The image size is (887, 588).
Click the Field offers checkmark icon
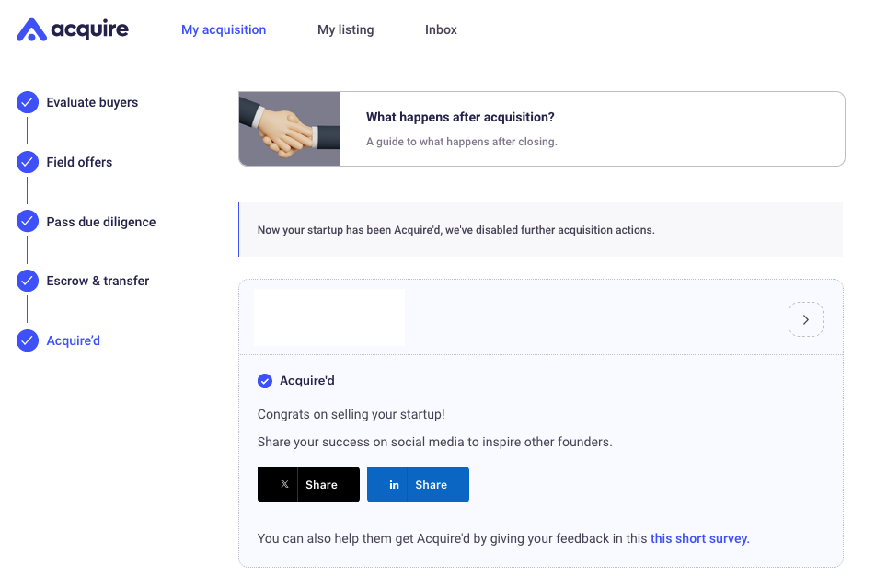click(28, 162)
